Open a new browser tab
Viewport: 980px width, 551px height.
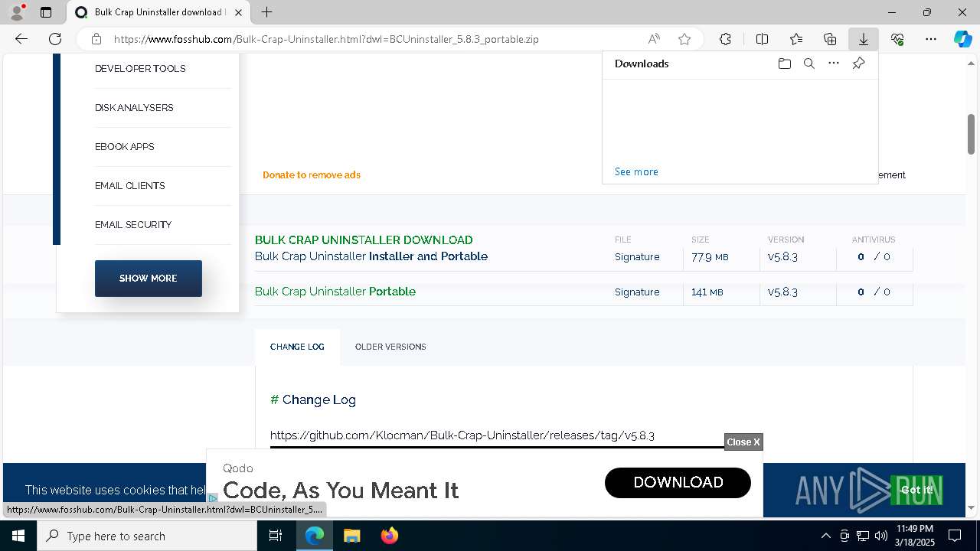(266, 12)
